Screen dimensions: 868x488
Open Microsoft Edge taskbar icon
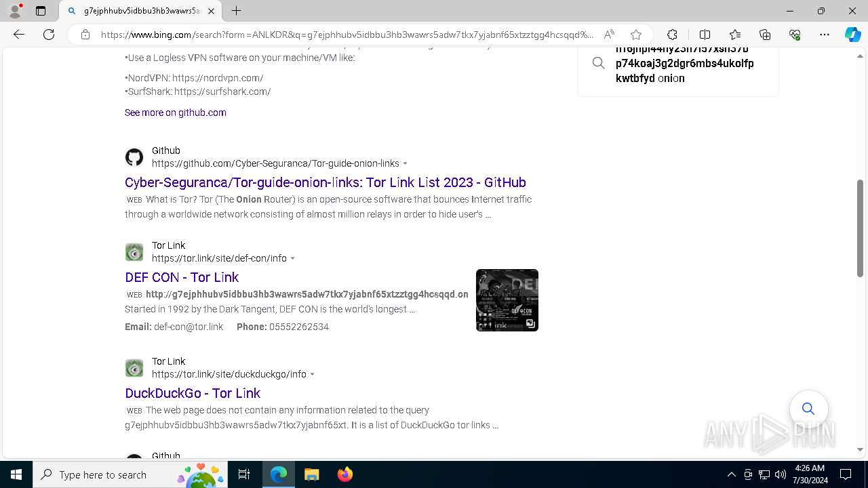point(279,474)
